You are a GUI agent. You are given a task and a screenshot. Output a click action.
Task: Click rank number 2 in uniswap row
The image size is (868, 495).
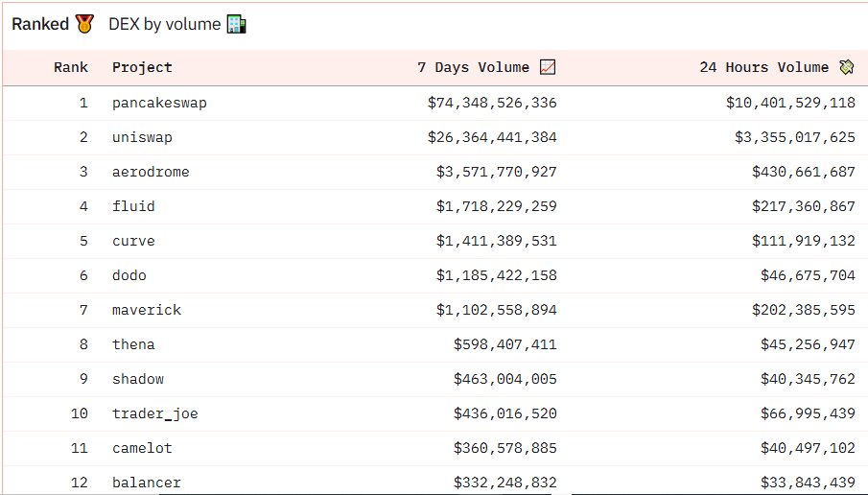click(83, 137)
